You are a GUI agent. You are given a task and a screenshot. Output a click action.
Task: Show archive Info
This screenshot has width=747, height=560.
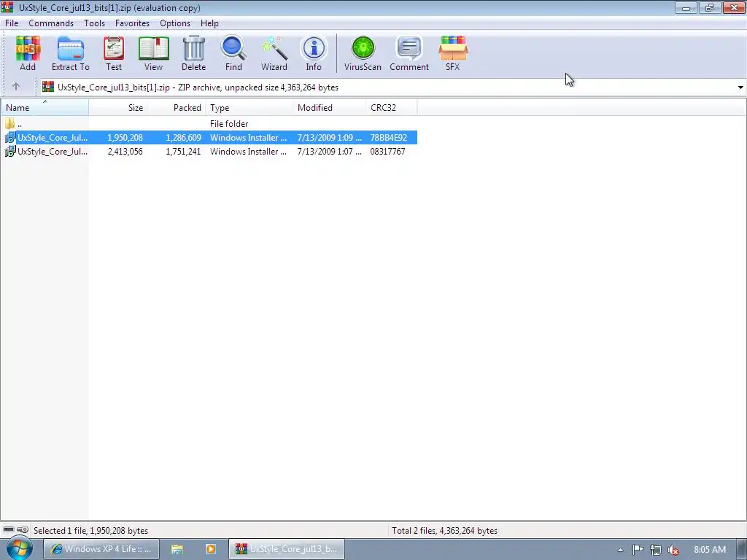314,53
